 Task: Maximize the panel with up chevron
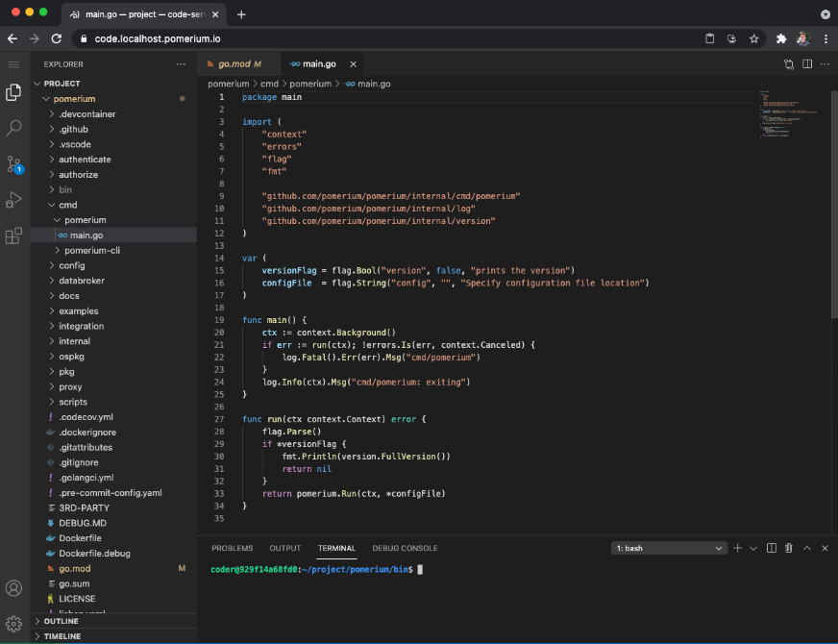point(807,548)
